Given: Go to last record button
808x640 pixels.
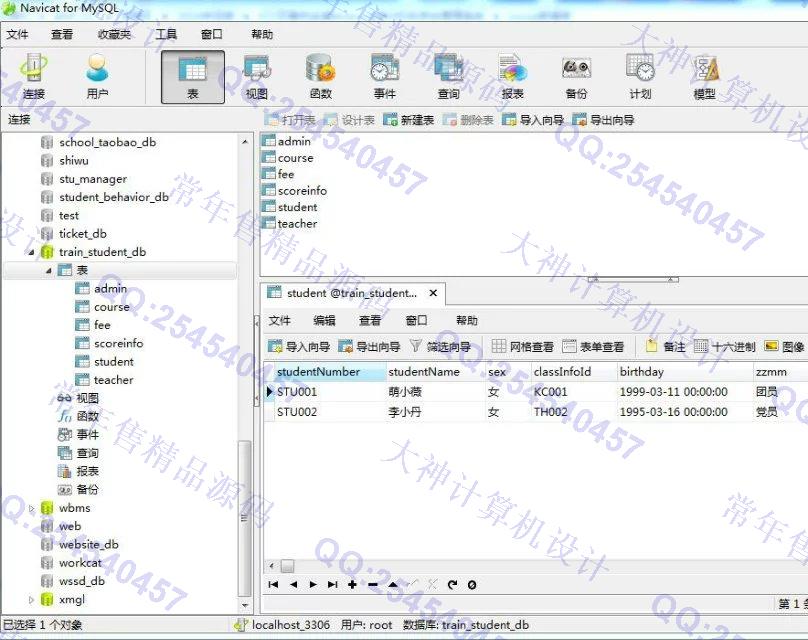Looking at the screenshot, I should coord(332,584).
